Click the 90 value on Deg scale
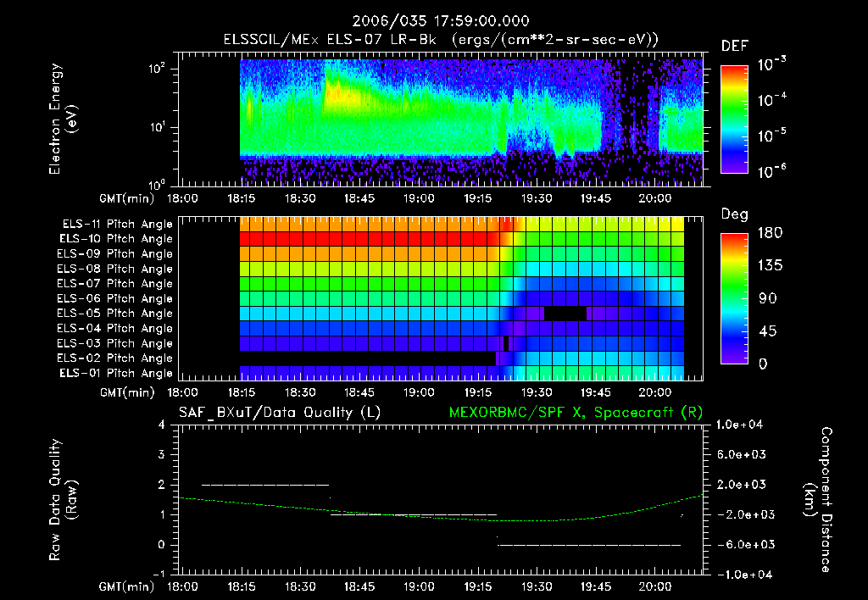The width and height of the screenshot is (868, 600). pyautogui.click(x=768, y=298)
